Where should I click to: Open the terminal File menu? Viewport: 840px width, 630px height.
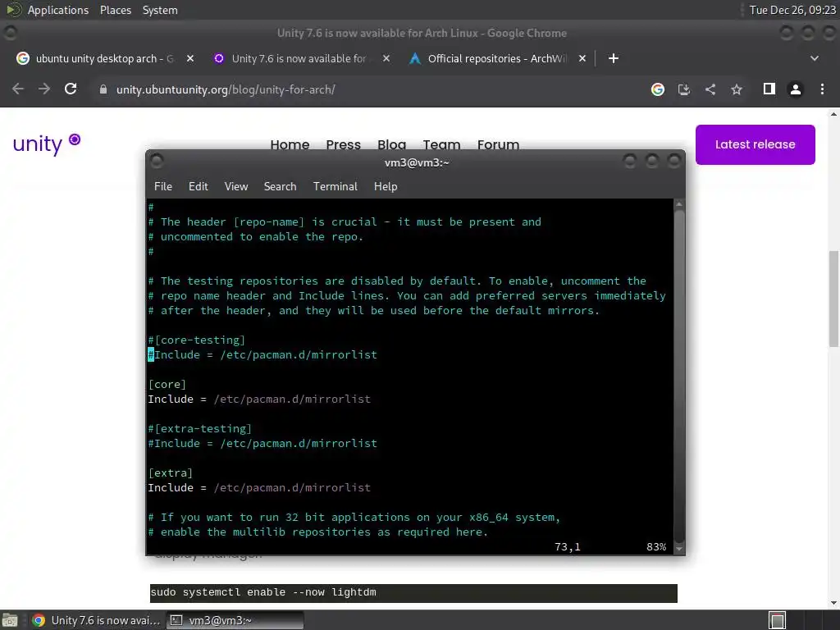163,186
